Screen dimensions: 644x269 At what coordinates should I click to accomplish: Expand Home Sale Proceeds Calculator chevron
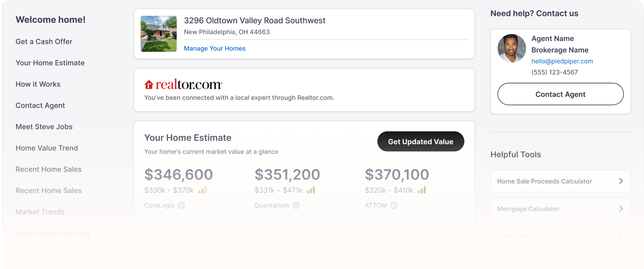(x=621, y=181)
